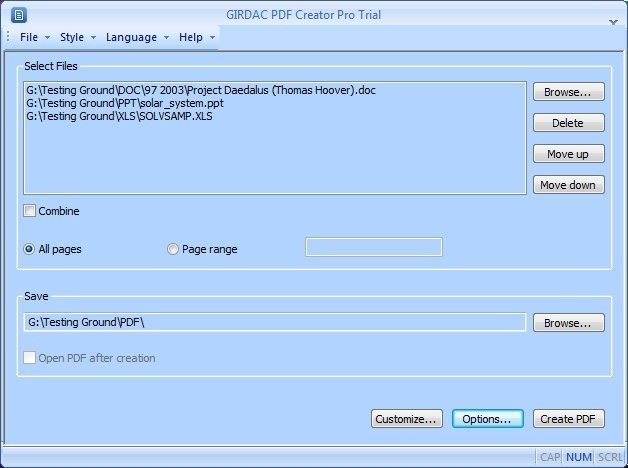
Task: Open the Language menu
Action: coord(131,37)
